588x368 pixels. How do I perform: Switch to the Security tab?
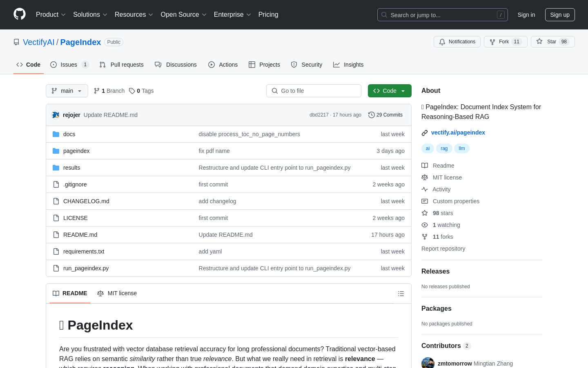[307, 65]
